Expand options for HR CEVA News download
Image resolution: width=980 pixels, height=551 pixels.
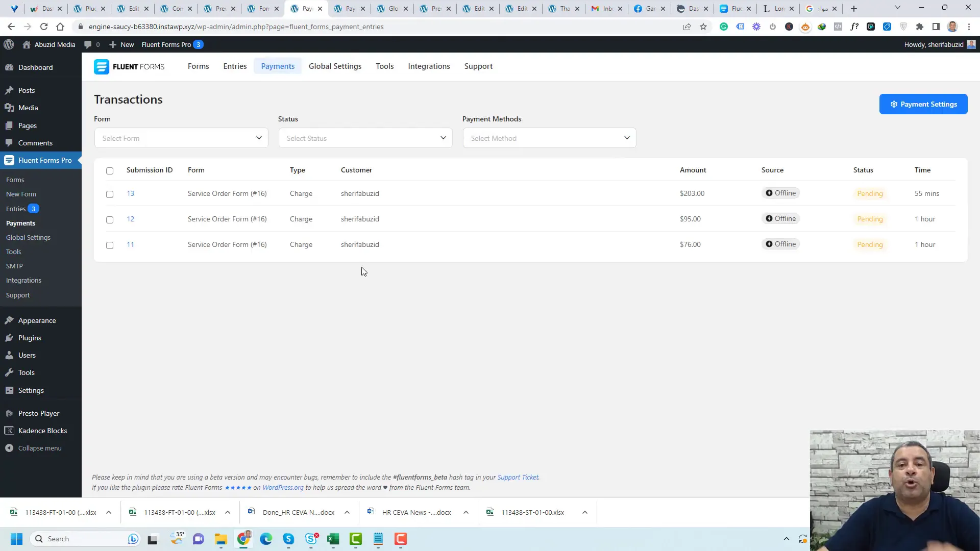tap(466, 512)
